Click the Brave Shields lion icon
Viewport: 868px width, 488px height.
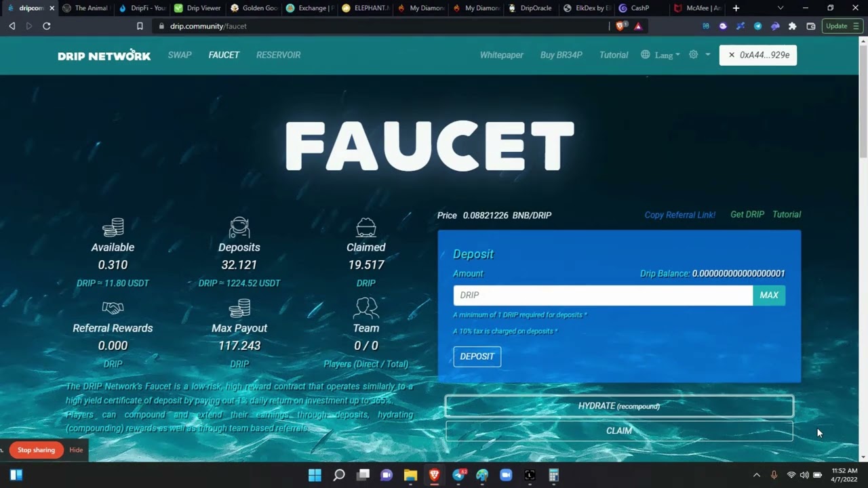pos(620,26)
